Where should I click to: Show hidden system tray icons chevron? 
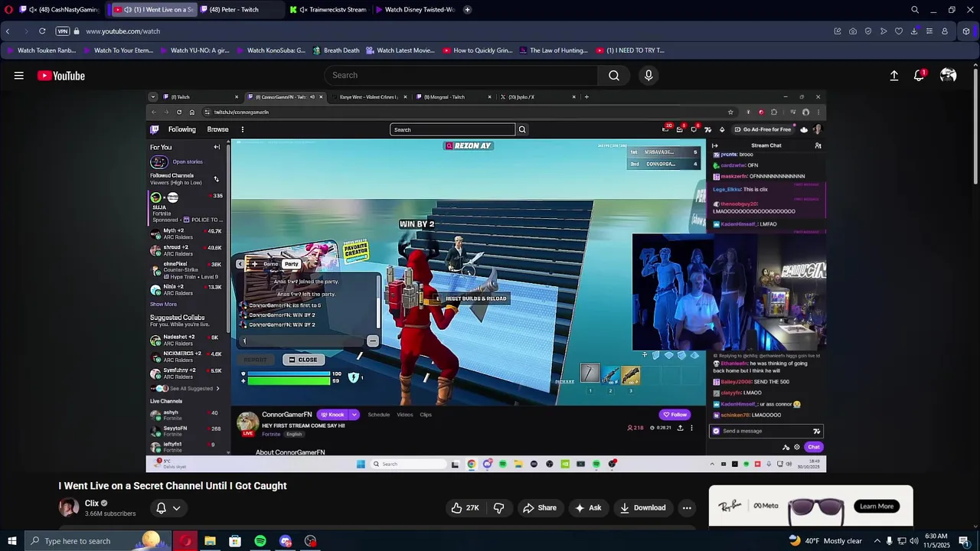877,541
